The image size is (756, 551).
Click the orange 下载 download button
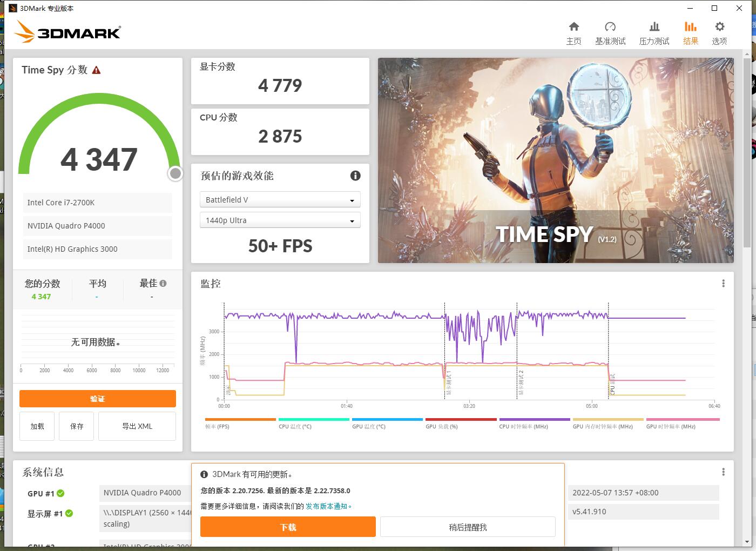(x=288, y=527)
